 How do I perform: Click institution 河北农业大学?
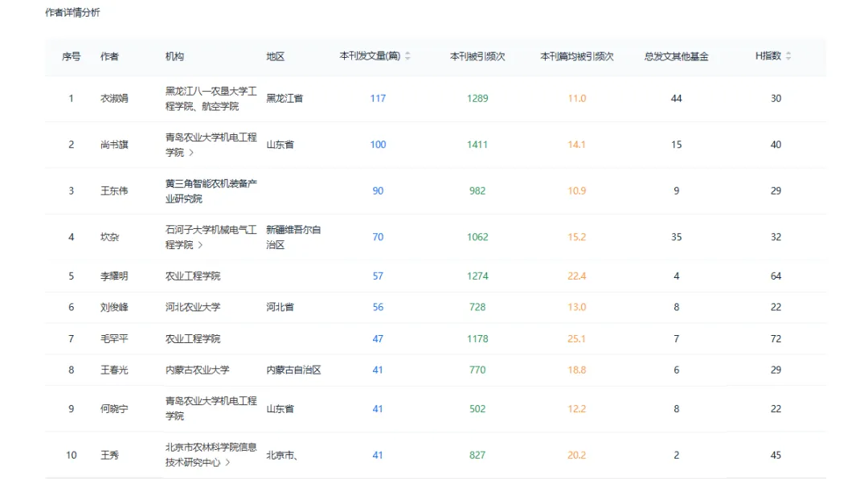point(193,307)
